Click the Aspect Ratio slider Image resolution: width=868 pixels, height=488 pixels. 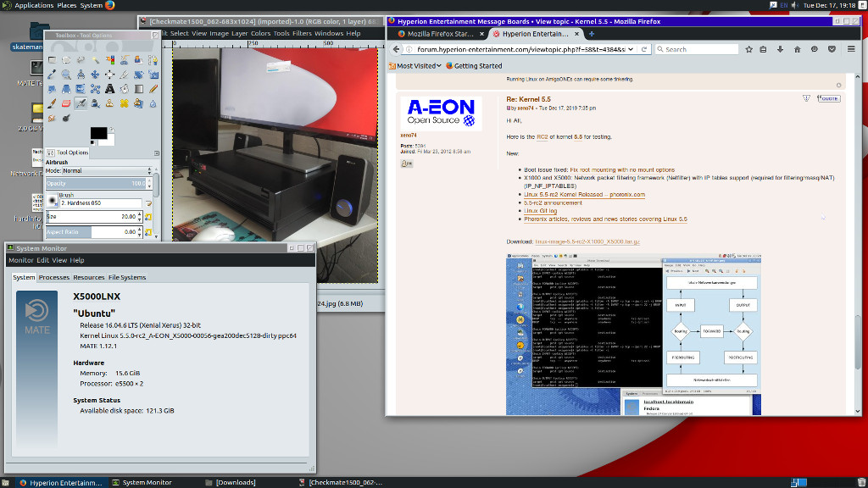point(95,232)
